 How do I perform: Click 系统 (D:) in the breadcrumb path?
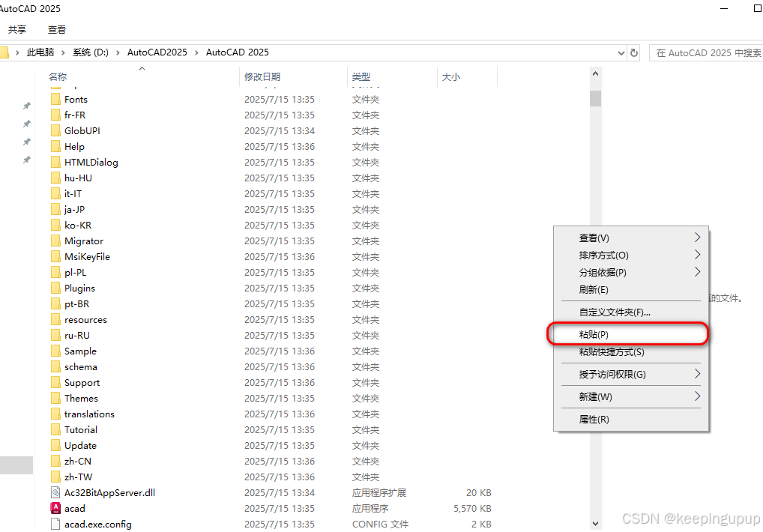click(x=91, y=52)
